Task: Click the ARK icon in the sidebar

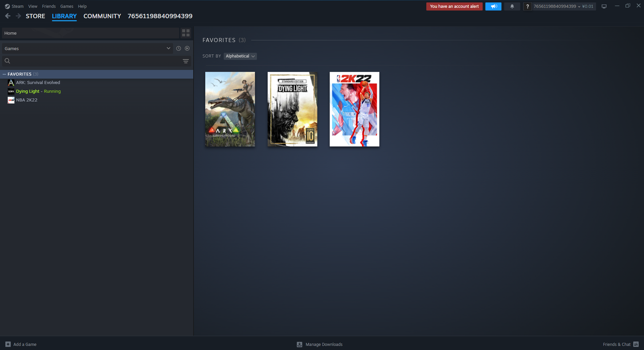Action: pos(11,83)
